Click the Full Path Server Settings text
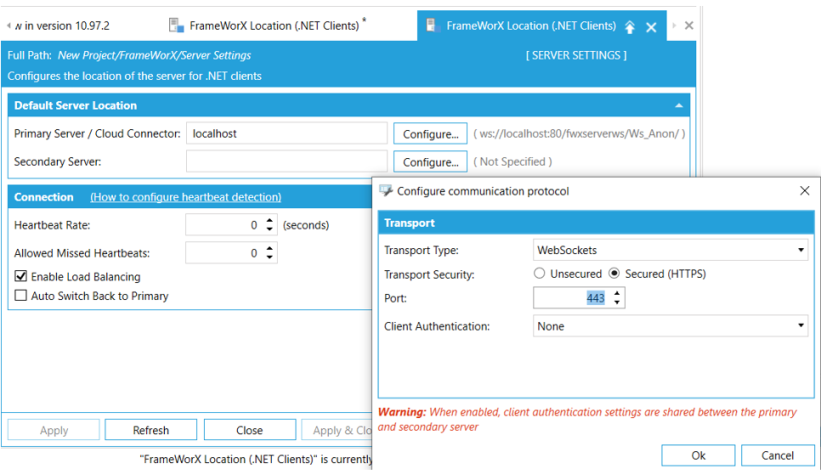The image size is (821, 474). (154, 55)
